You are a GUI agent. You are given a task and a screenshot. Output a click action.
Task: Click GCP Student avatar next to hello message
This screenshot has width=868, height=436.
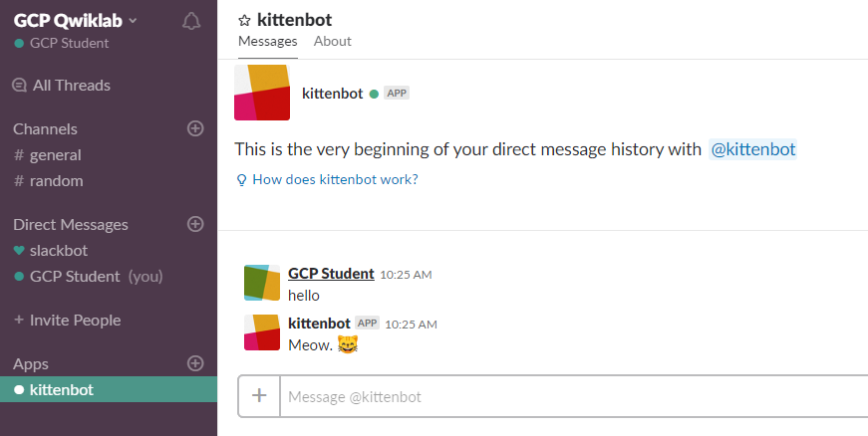[262, 283]
